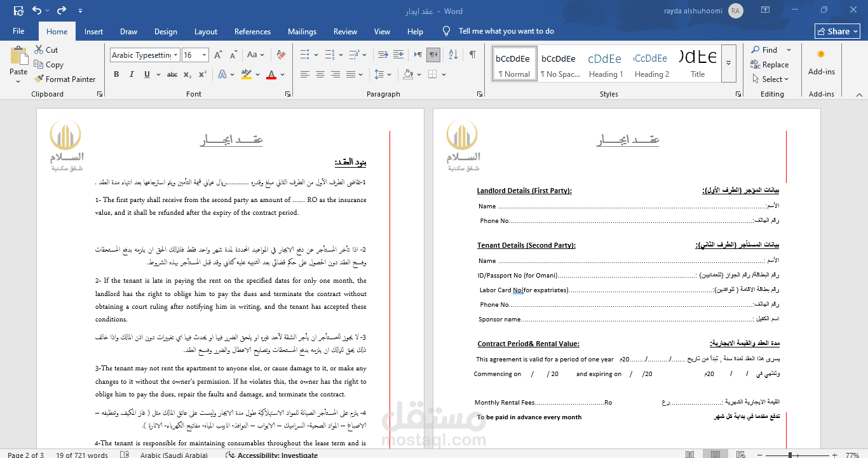The width and height of the screenshot is (868, 458).
Task: Align text to the right
Action: 336,74
